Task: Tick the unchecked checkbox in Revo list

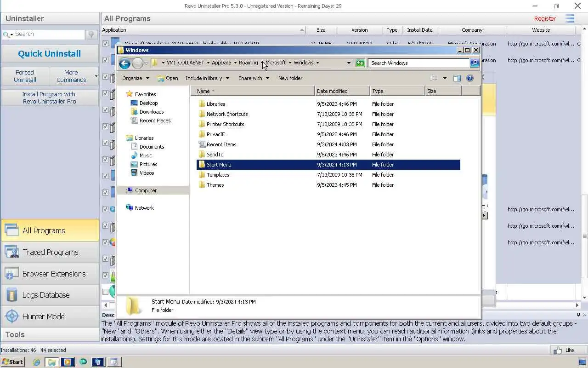Action: click(106, 292)
